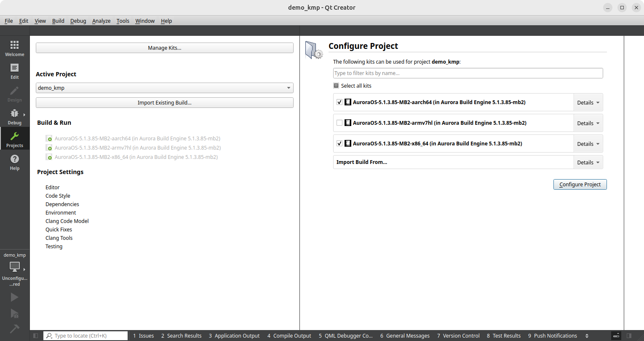Viewport: 644px width, 341px height.
Task: Open Clang Code Model project settings
Action: coord(67,221)
